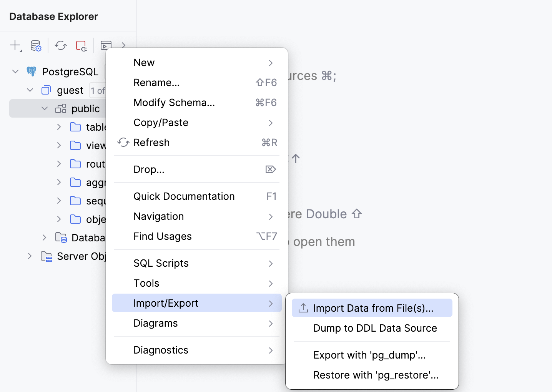The height and width of the screenshot is (392, 552).
Task: Click the toolbar Refresh icon
Action: point(60,45)
